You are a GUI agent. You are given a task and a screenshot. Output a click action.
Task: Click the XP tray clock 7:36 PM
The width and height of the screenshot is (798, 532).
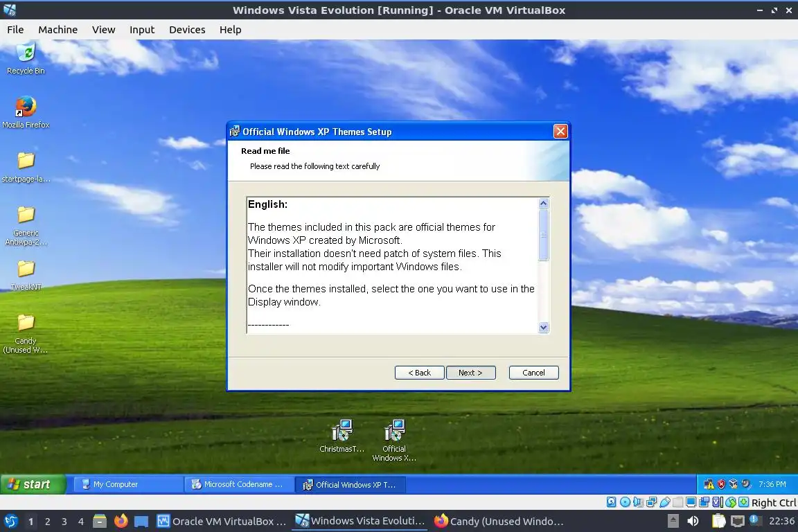pyautogui.click(x=772, y=484)
